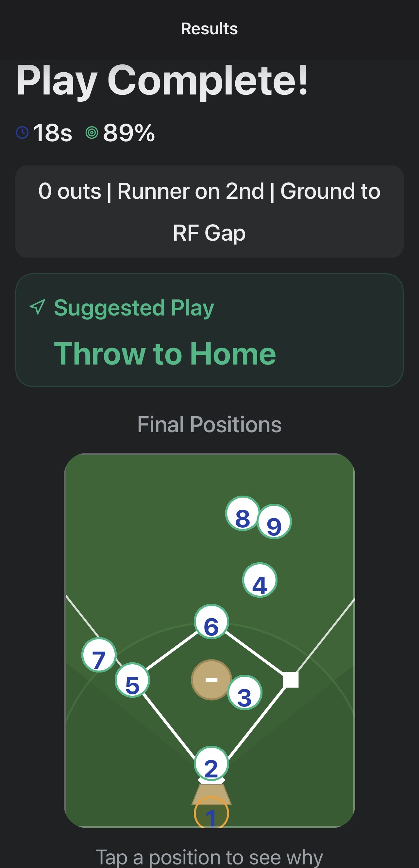Click the blue clock timer icon
Screen dimensions: 419x868
tap(23, 132)
